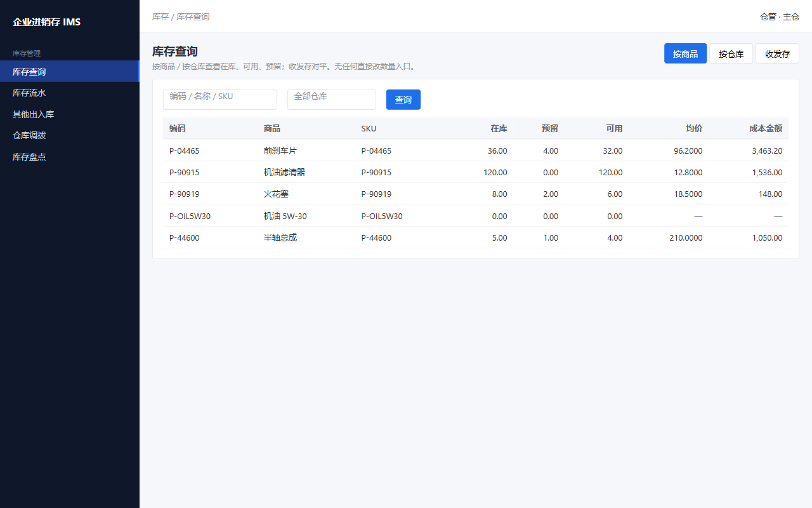Click SKU cell P-90919
This screenshot has width=812, height=508.
(377, 194)
